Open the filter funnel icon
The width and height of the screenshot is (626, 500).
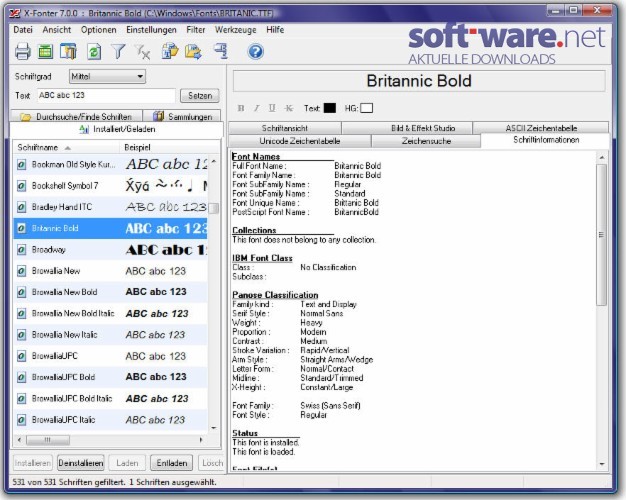click(118, 52)
